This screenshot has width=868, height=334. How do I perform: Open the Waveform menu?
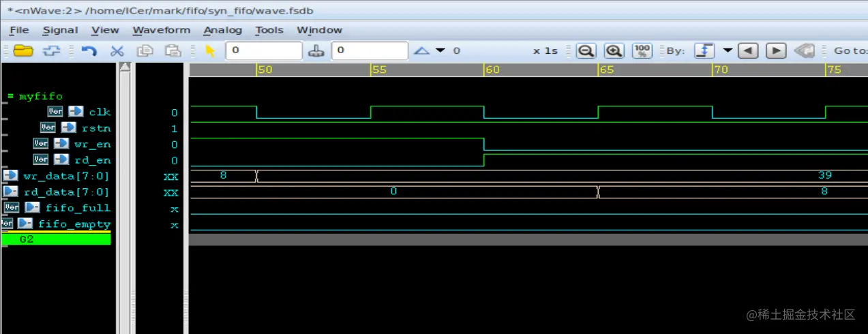161,30
